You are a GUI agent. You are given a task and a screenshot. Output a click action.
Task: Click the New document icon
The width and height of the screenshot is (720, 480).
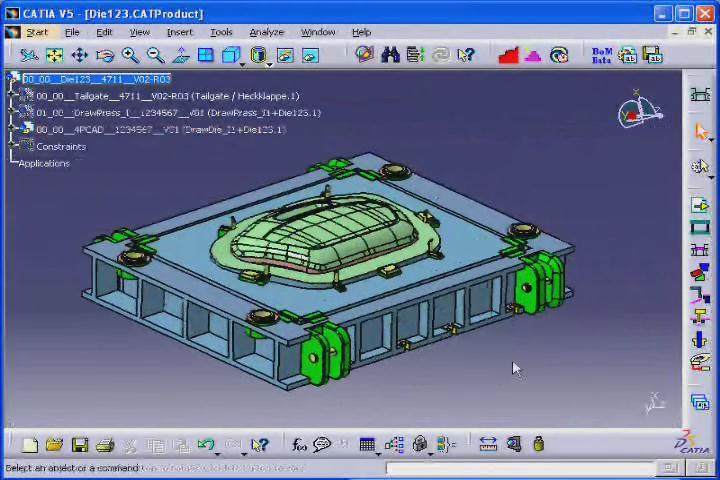pyautogui.click(x=30, y=445)
